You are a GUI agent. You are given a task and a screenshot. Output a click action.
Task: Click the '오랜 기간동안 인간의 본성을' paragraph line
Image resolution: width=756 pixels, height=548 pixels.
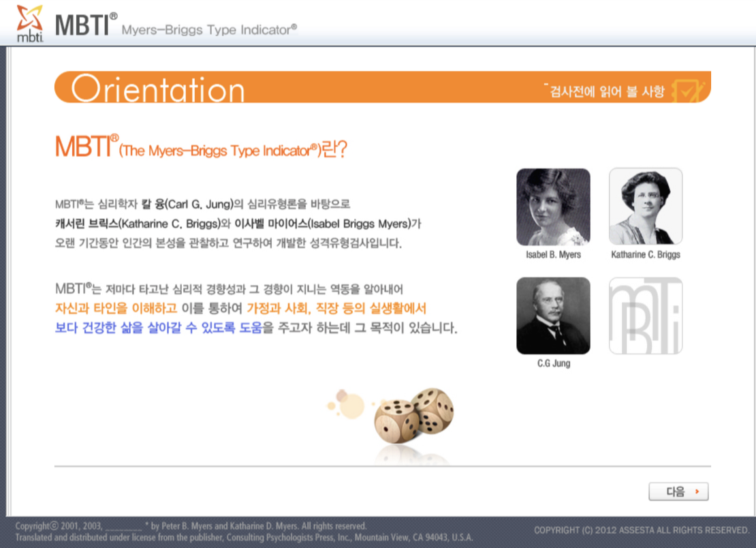(x=228, y=243)
